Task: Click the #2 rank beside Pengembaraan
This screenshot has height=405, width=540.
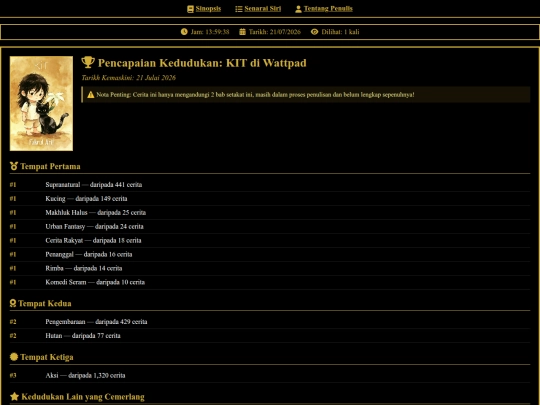Action: 13,322
